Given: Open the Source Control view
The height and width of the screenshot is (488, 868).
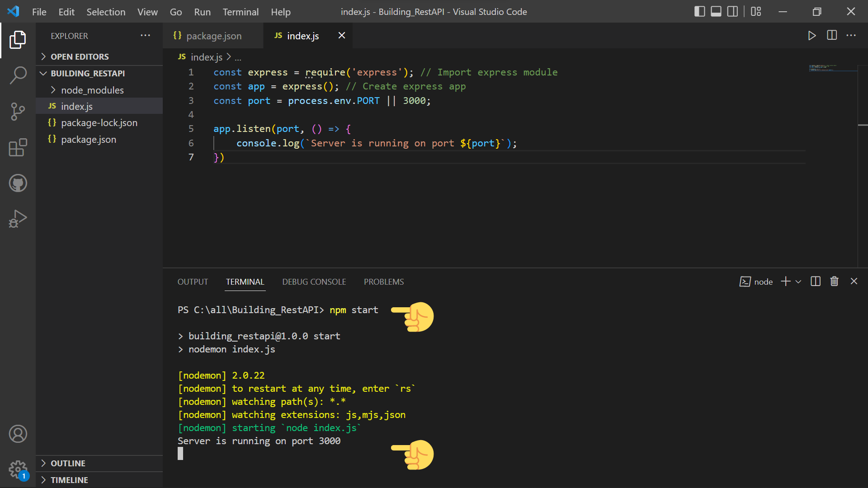Looking at the screenshot, I should 18,111.
